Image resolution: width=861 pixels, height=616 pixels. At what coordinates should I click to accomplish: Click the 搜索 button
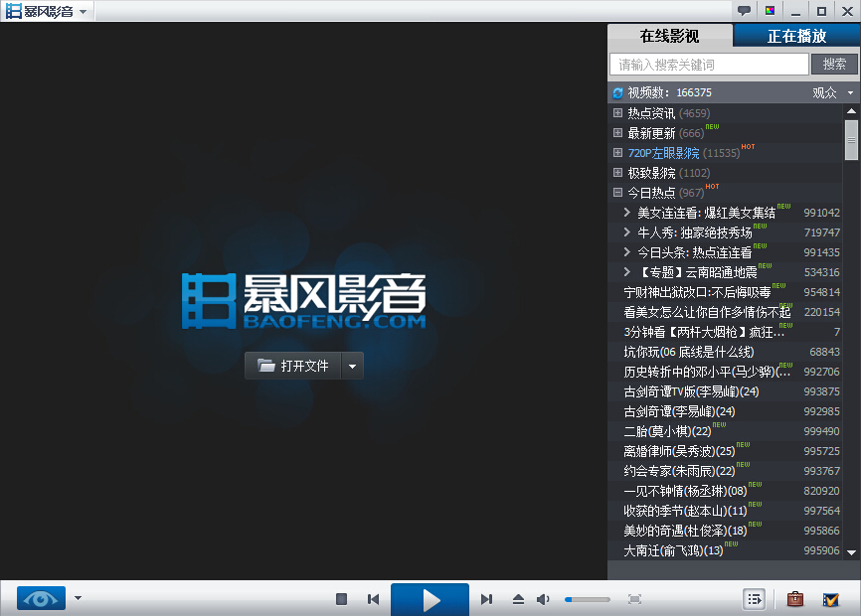834,65
